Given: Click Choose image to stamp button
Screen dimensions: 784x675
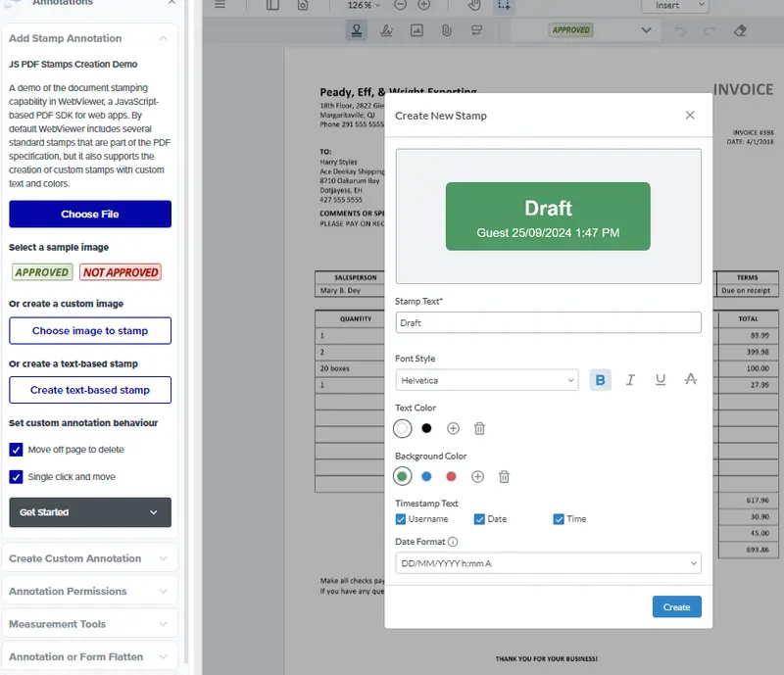Looking at the screenshot, I should 90,330.
